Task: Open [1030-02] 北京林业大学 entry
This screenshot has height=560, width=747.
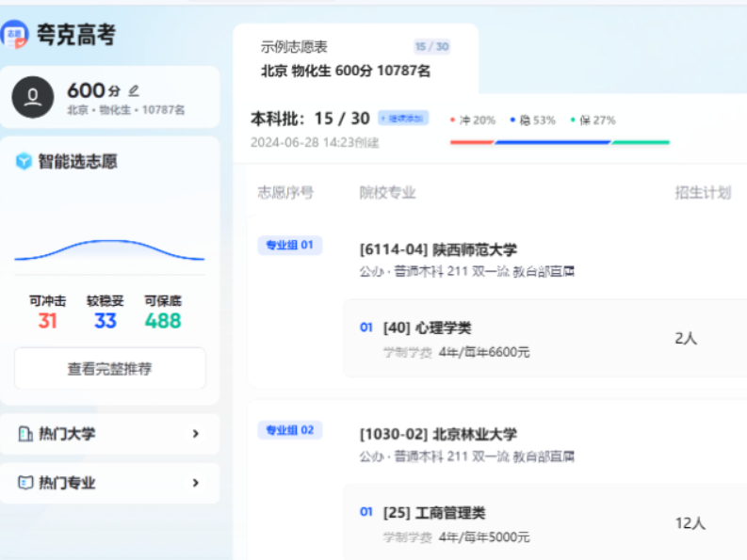Action: pyautogui.click(x=438, y=434)
